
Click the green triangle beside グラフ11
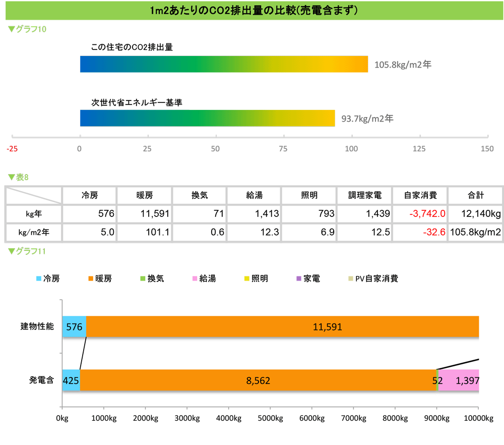pos(12,251)
